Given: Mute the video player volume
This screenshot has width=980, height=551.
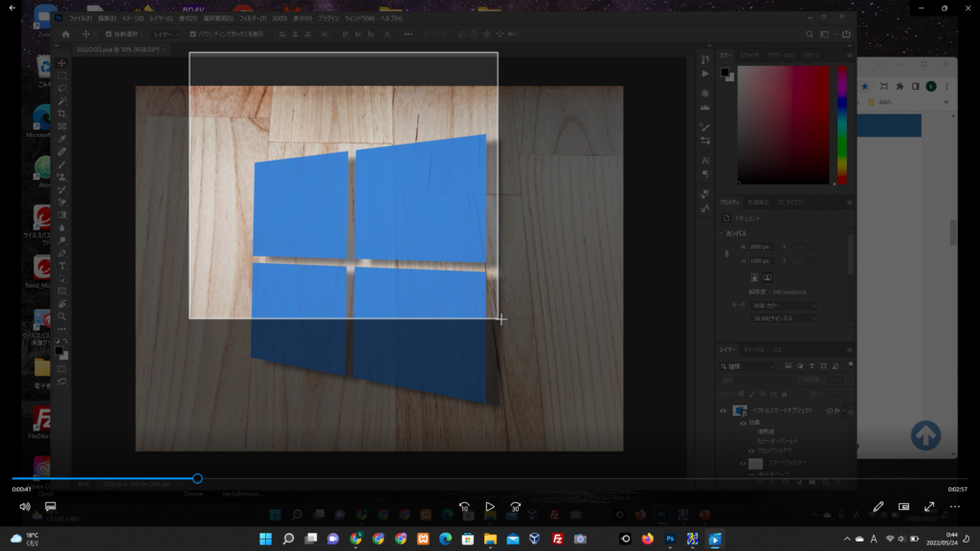Looking at the screenshot, I should point(25,507).
